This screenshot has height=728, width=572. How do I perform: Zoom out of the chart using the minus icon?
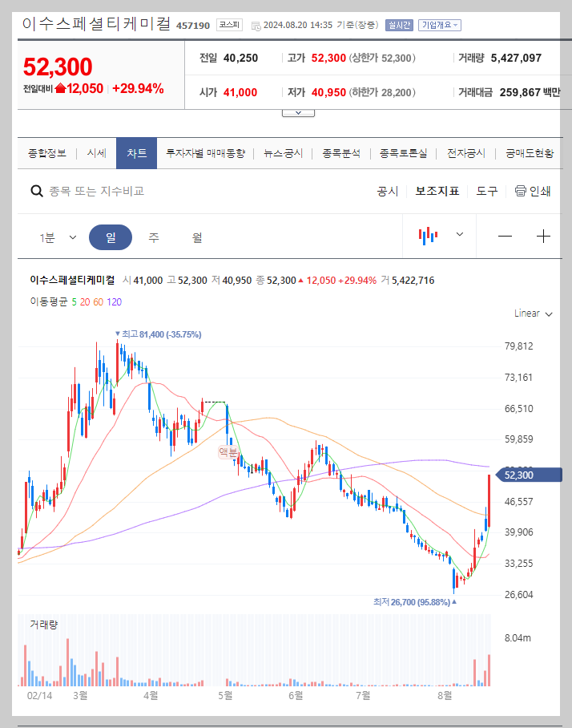pos(505,236)
